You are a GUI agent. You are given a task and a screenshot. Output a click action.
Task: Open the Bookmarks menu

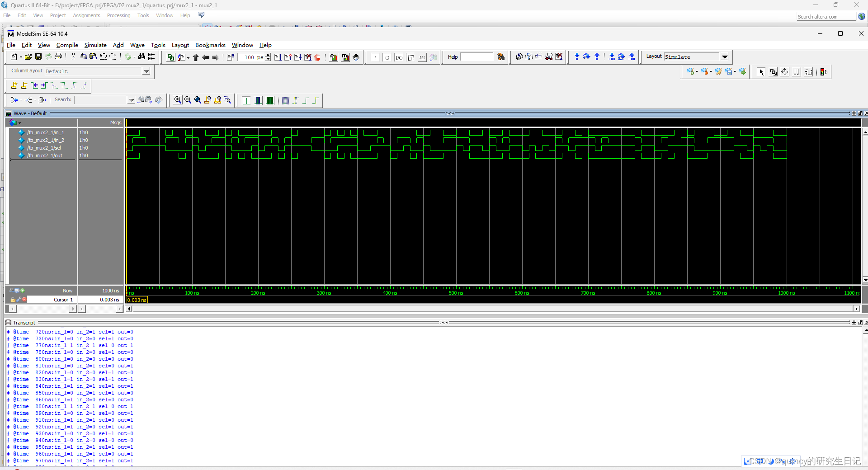pos(210,45)
